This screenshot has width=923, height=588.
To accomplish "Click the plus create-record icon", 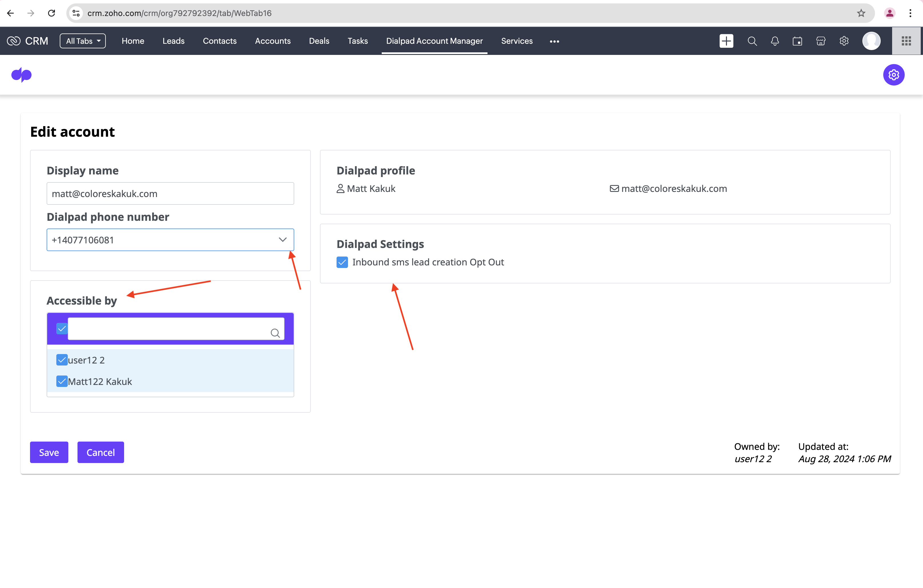I will (x=726, y=41).
